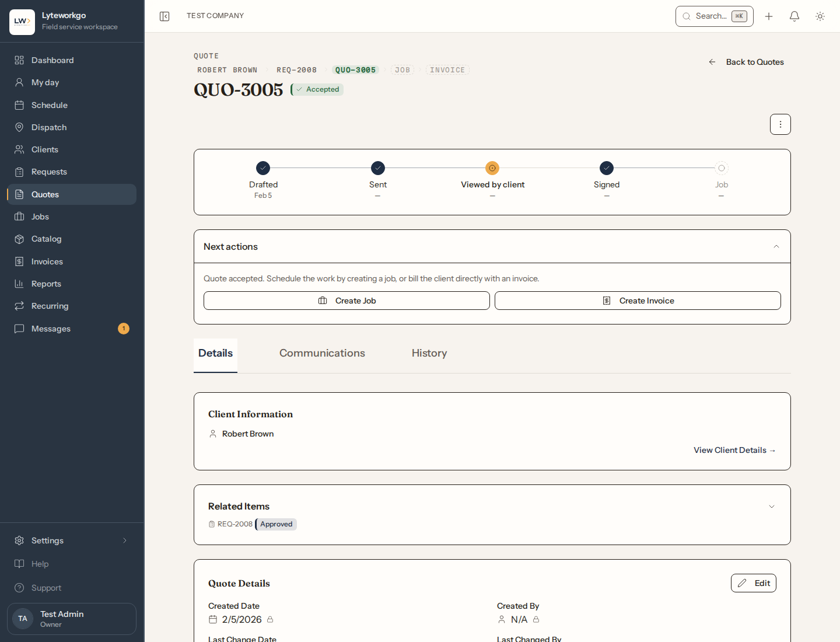The image size is (840, 642).
Task: Click the plus quick-add icon
Action: [x=769, y=16]
